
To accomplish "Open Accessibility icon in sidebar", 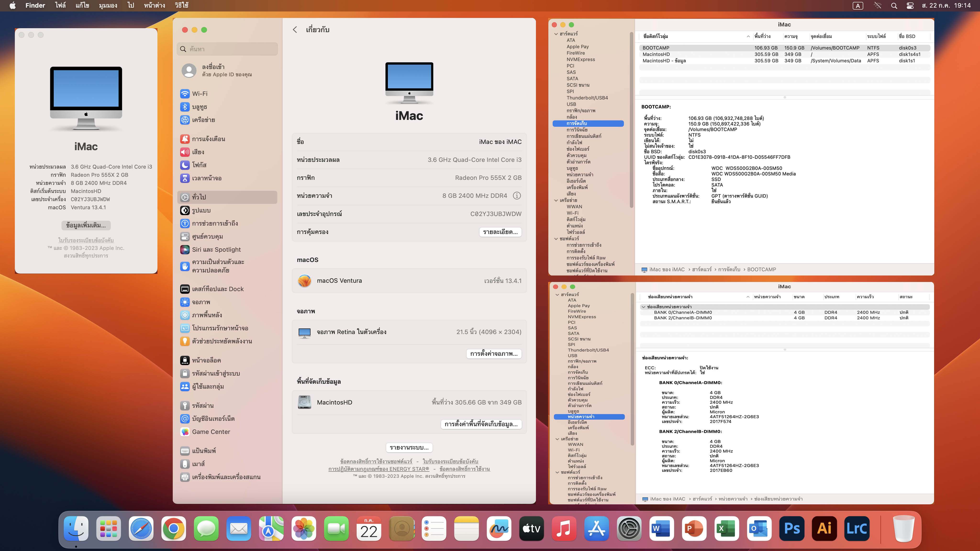I will (x=185, y=223).
